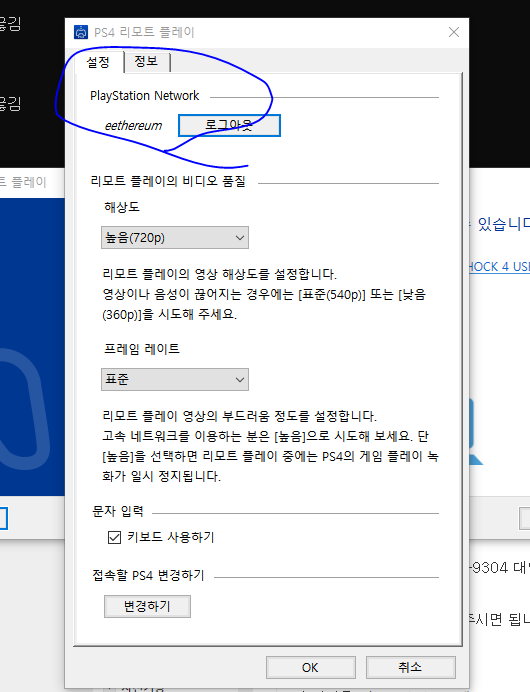Click the PS4 Remote Play title bar icon
The image size is (530, 692).
click(x=81, y=32)
